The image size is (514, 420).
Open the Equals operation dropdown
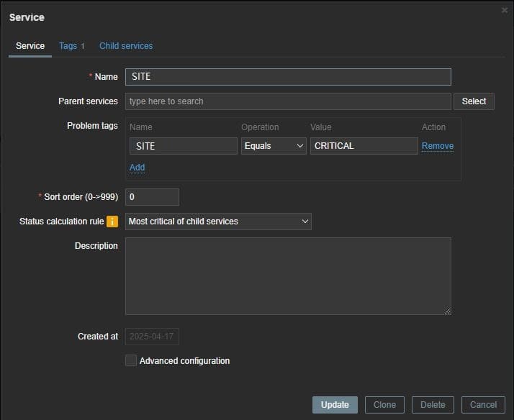tap(274, 146)
